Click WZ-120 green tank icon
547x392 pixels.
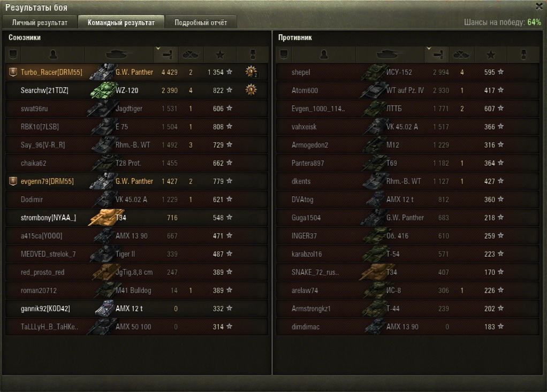103,90
